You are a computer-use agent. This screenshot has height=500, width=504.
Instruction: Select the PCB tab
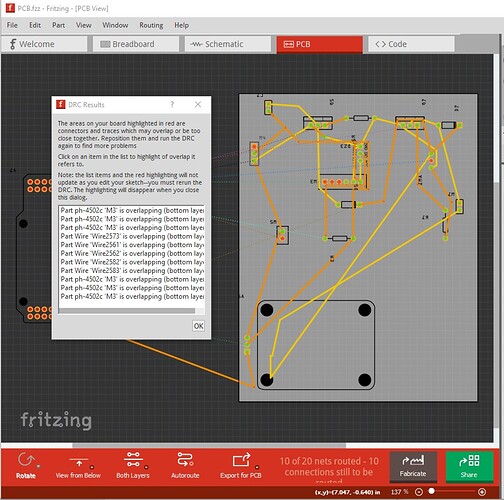click(x=319, y=44)
